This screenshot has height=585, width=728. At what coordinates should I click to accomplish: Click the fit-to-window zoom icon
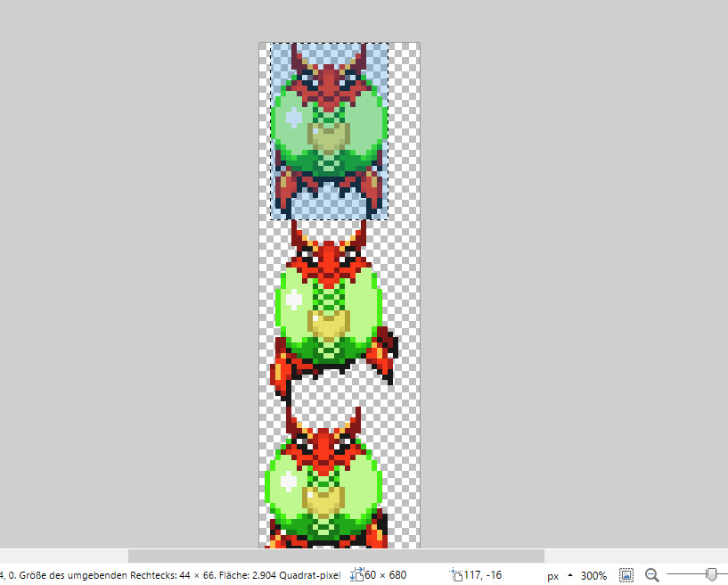tap(626, 575)
